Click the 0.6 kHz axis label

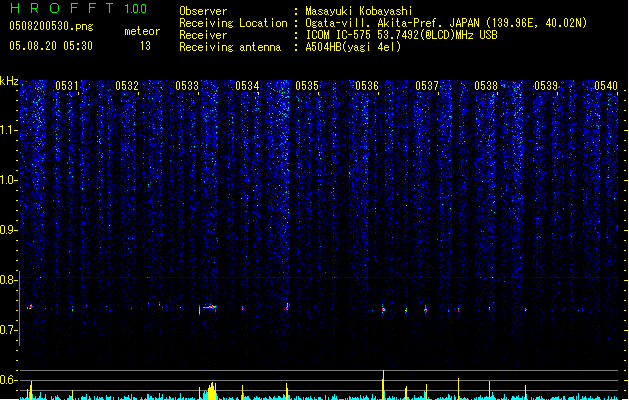[x=9, y=380]
